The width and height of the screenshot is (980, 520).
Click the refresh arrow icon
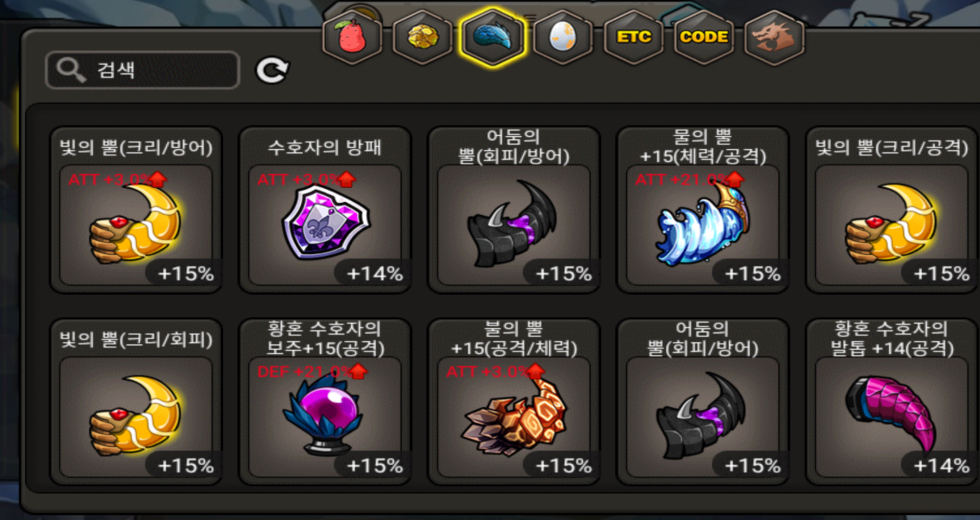272,70
